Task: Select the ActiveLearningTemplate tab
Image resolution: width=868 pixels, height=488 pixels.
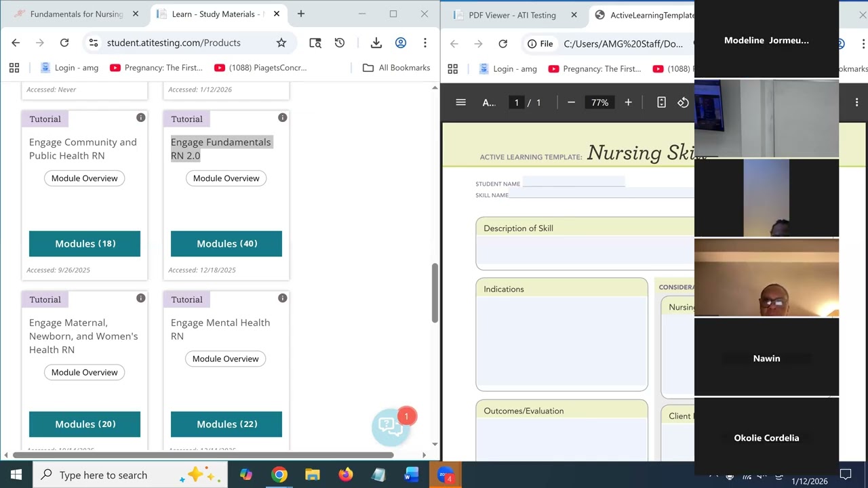Action: pos(644,15)
